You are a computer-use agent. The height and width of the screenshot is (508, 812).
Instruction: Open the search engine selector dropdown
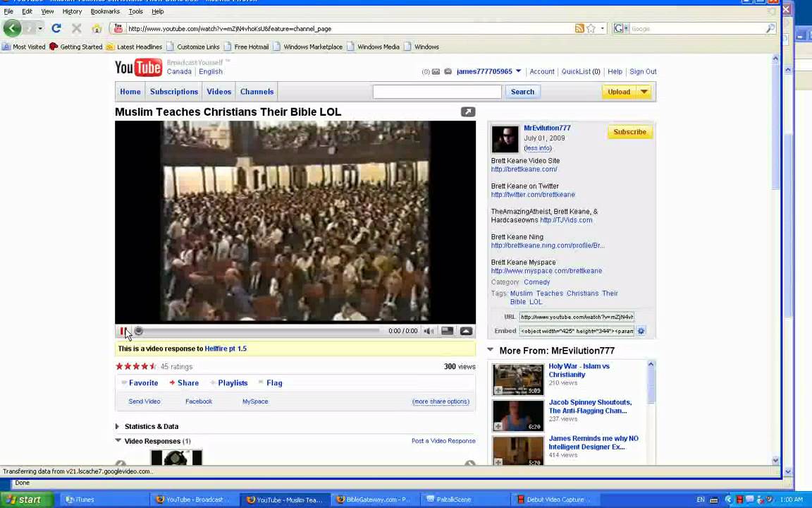pyautogui.click(x=621, y=28)
